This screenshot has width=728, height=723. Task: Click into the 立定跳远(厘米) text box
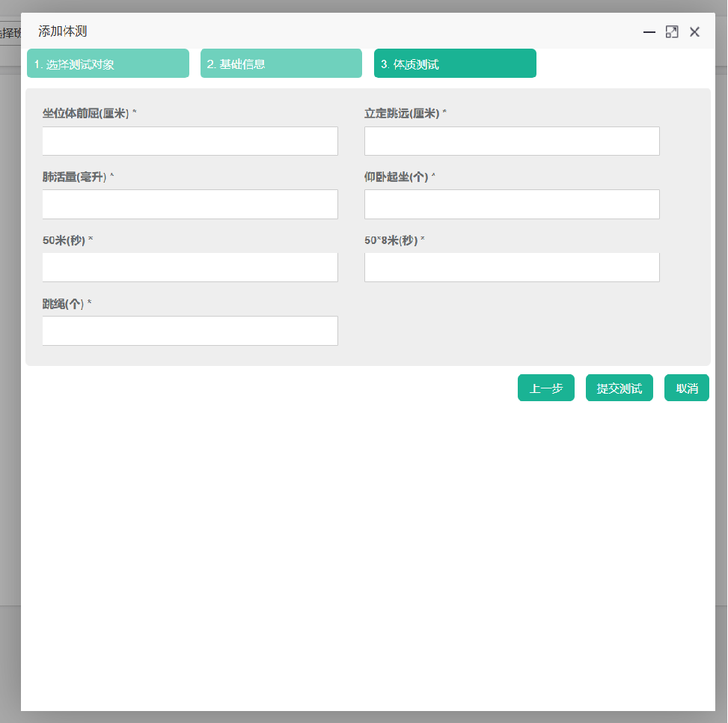[512, 141]
